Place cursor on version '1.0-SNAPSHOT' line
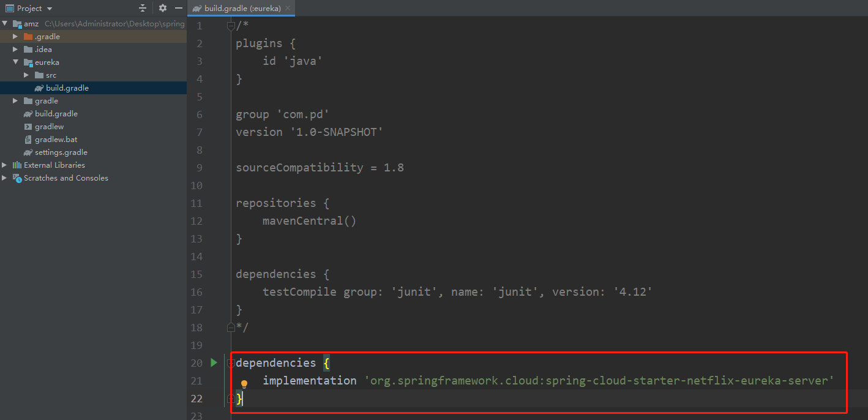Viewport: 868px width, 420px height. pyautogui.click(x=309, y=132)
